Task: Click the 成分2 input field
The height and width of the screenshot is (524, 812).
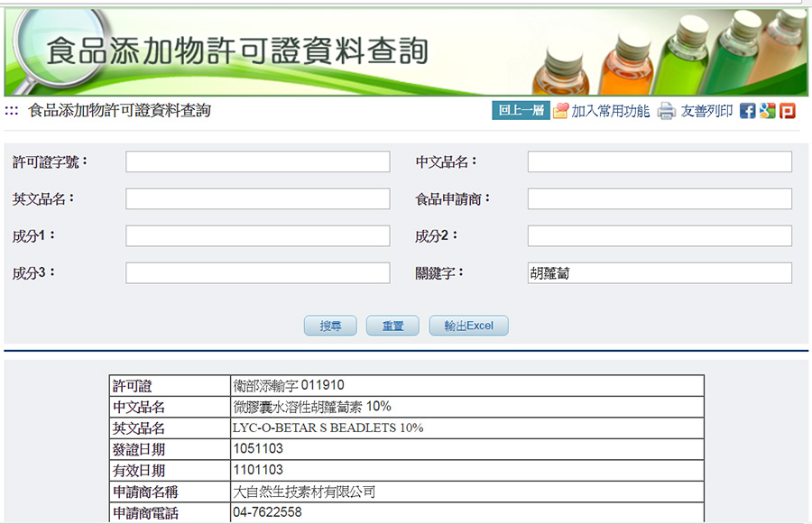Action: tap(660, 235)
